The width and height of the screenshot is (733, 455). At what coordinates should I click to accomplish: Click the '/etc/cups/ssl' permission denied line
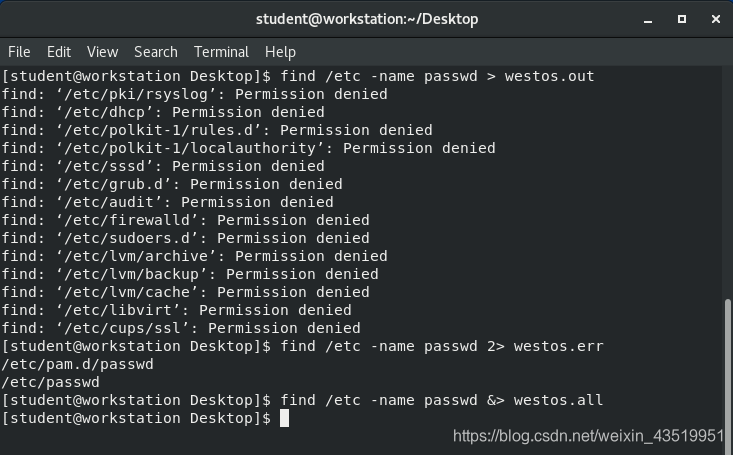(x=181, y=328)
